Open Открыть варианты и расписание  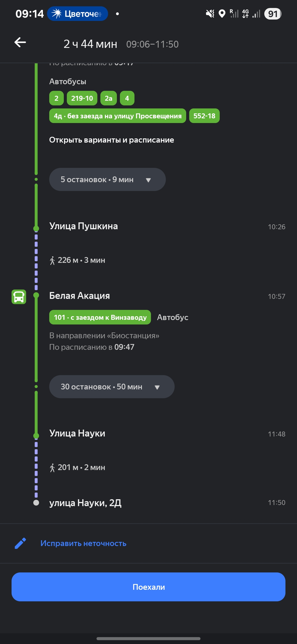coord(111,140)
